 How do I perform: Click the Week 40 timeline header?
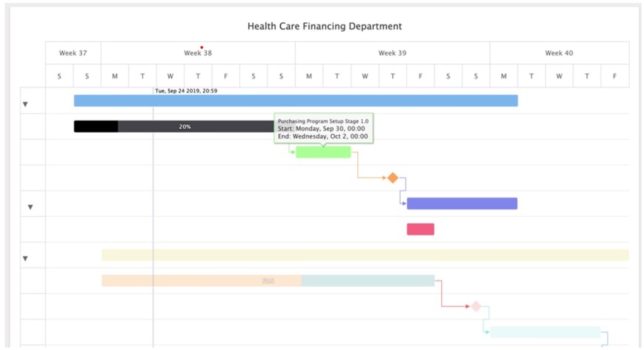[559, 53]
